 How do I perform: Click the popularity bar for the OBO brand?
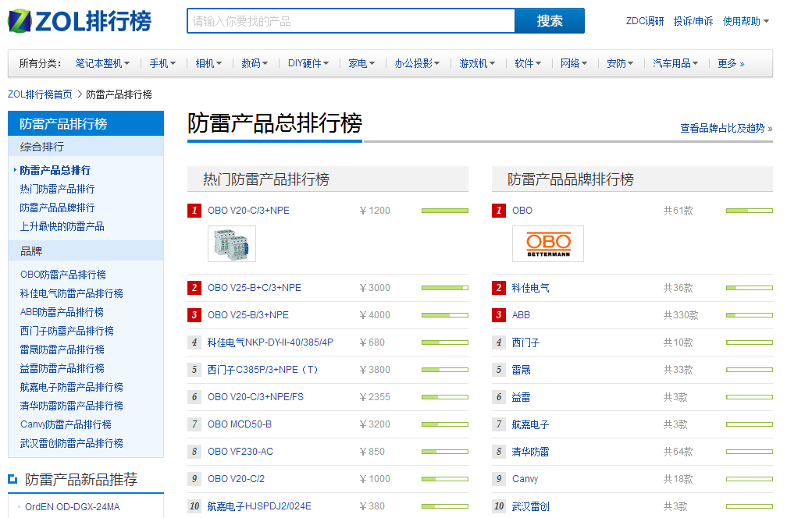750,211
